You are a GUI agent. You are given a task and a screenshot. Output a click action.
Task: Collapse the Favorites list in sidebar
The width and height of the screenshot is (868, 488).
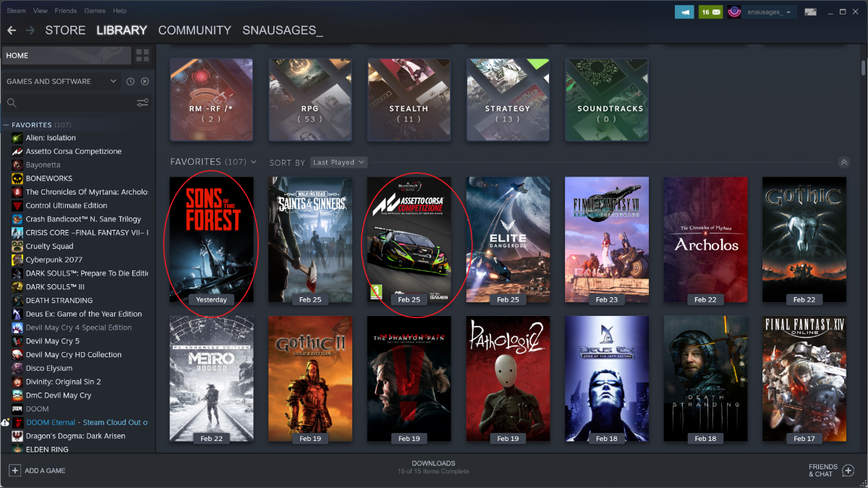coord(6,125)
